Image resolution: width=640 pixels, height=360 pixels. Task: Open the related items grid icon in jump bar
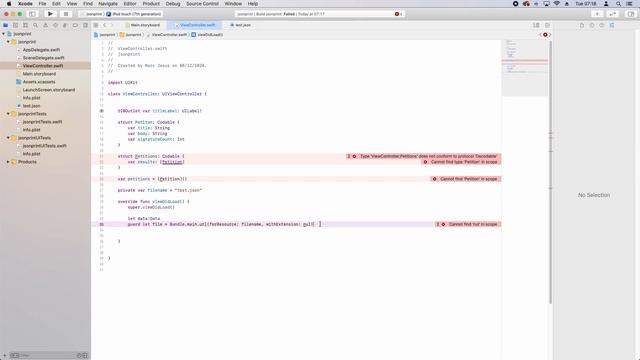pyautogui.click(x=96, y=25)
